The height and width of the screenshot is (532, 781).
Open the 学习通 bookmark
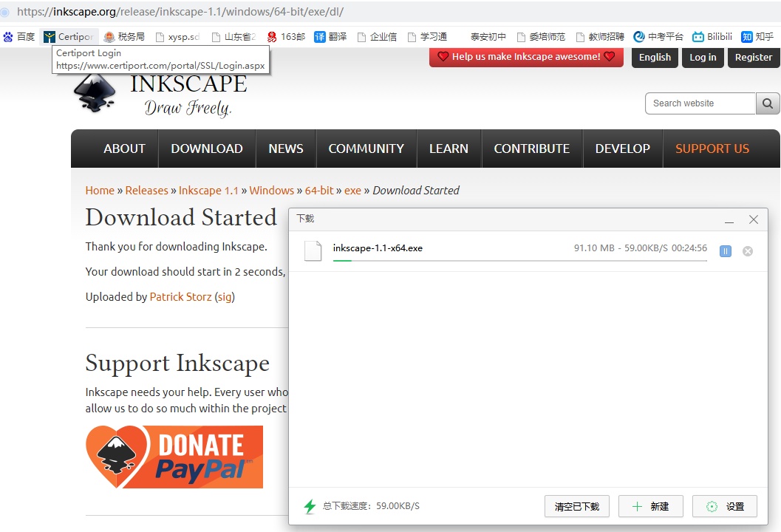point(427,36)
